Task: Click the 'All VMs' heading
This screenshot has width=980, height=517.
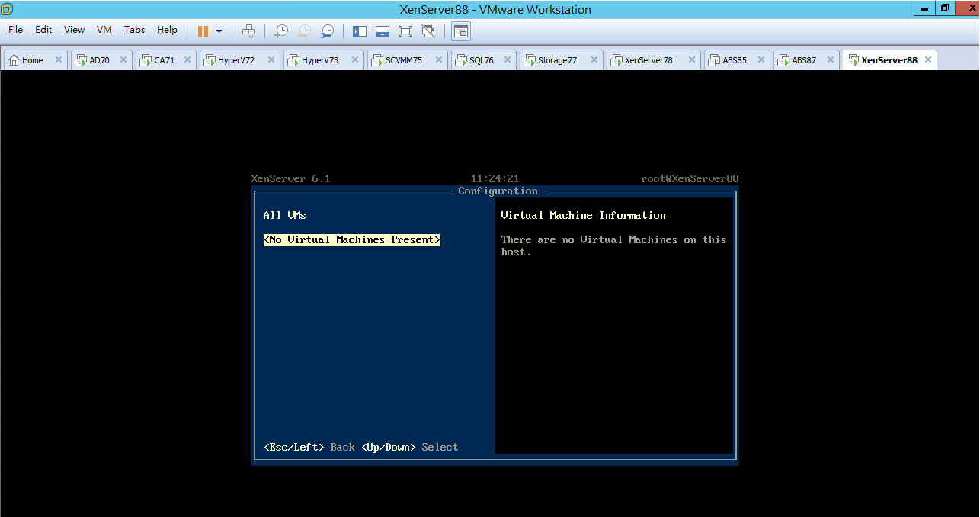Action: click(284, 216)
